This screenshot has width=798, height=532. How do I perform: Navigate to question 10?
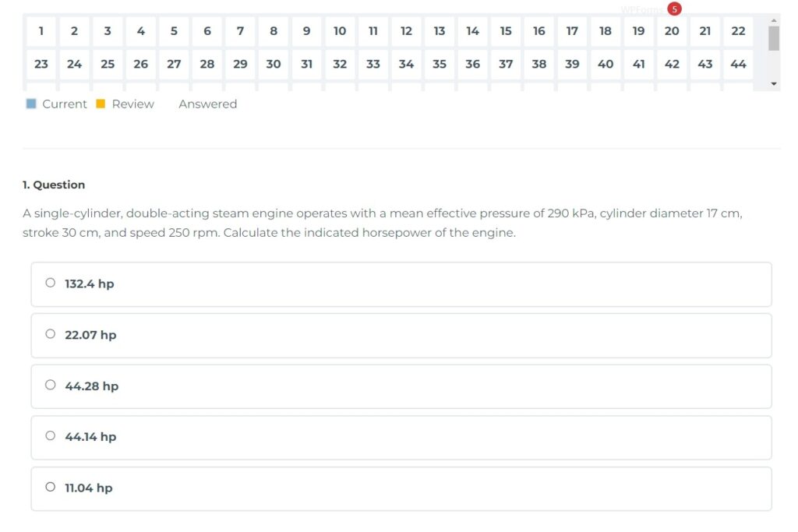point(340,31)
